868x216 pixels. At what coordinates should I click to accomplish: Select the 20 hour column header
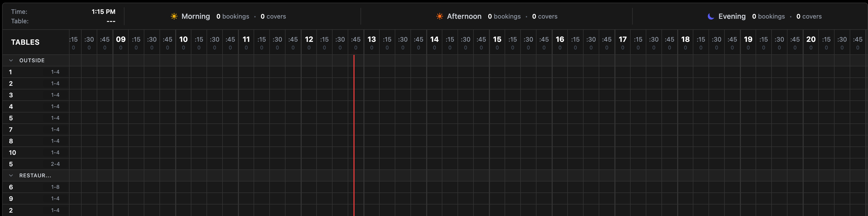coord(811,39)
